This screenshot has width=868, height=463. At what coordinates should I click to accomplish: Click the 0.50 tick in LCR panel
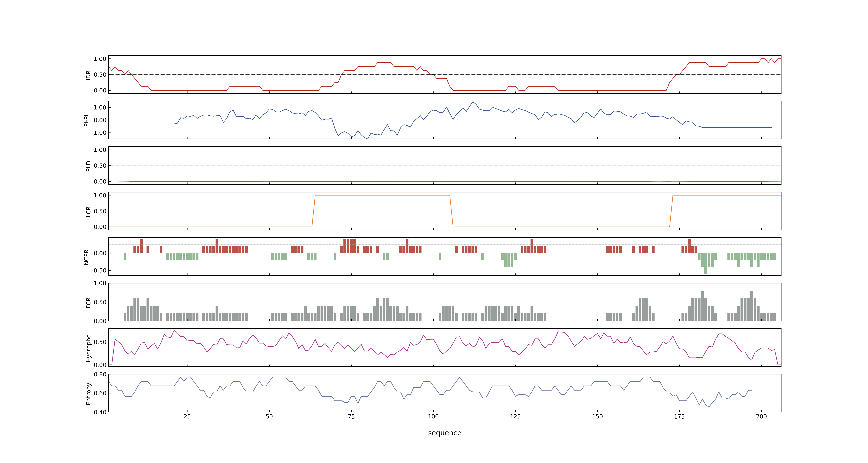pyautogui.click(x=100, y=211)
